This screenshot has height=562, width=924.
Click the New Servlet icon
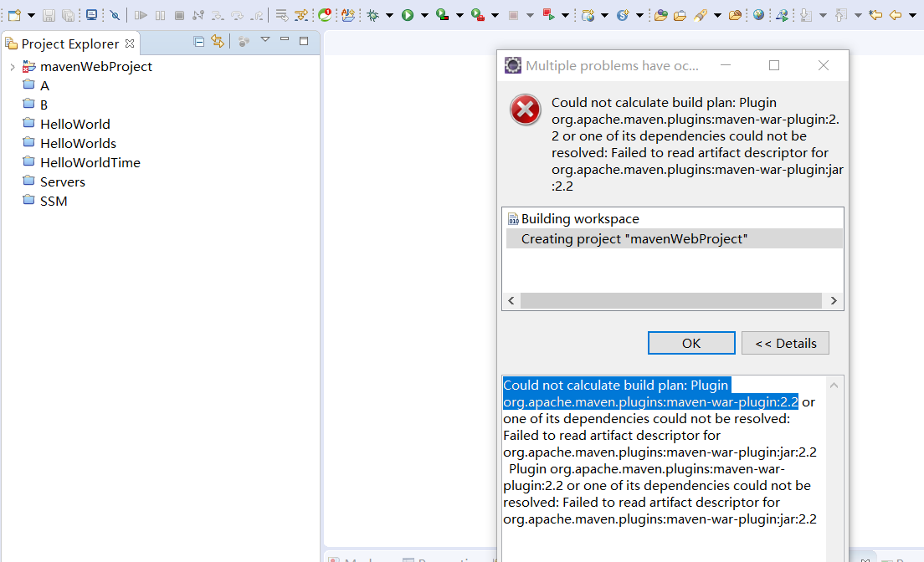[623, 15]
